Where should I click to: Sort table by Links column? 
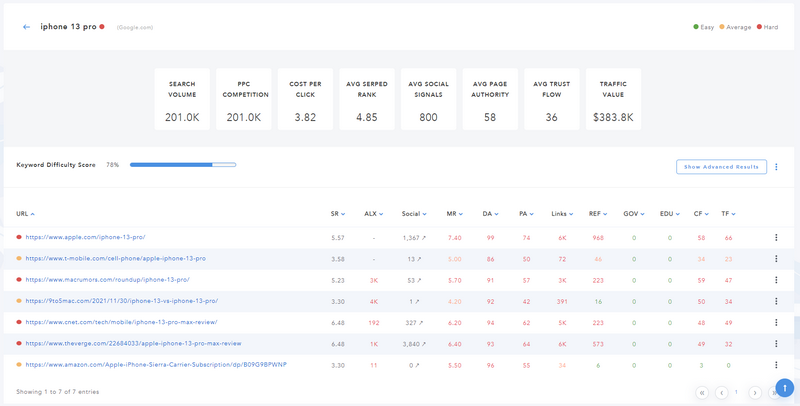(x=562, y=214)
